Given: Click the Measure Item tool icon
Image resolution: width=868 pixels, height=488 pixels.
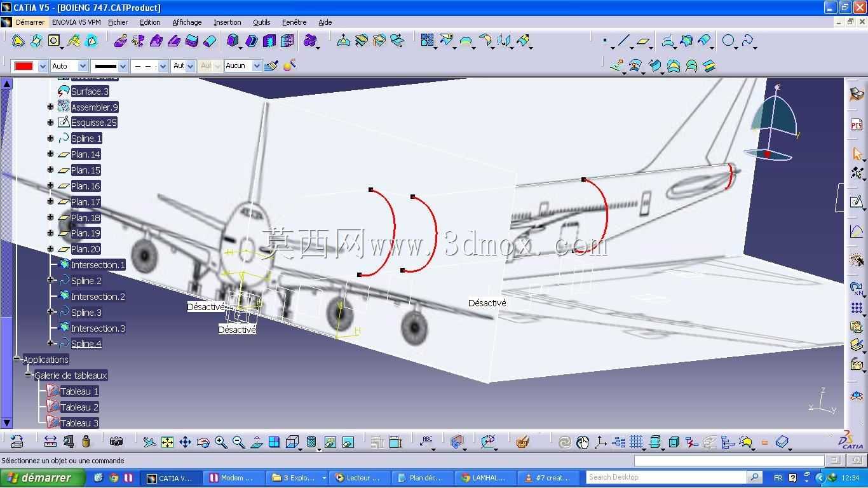Looking at the screenshot, I should (68, 442).
